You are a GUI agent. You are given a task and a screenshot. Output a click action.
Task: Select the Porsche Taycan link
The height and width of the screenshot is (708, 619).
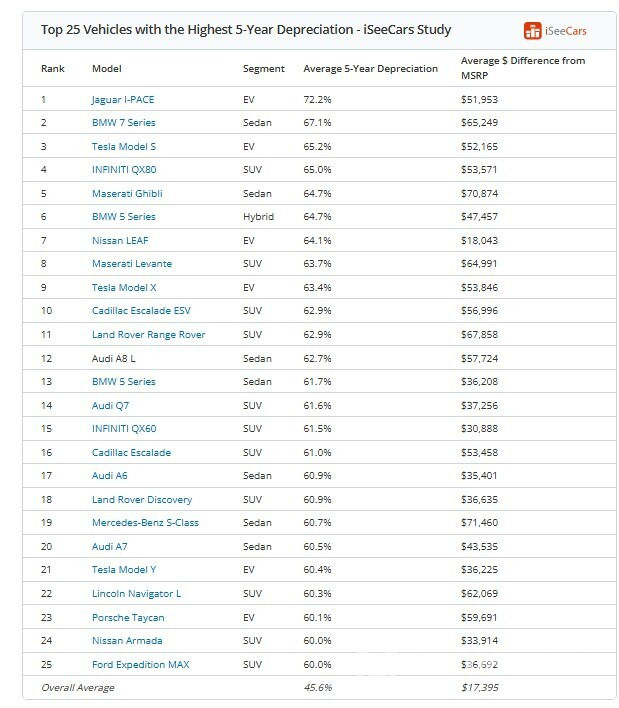pos(128,618)
